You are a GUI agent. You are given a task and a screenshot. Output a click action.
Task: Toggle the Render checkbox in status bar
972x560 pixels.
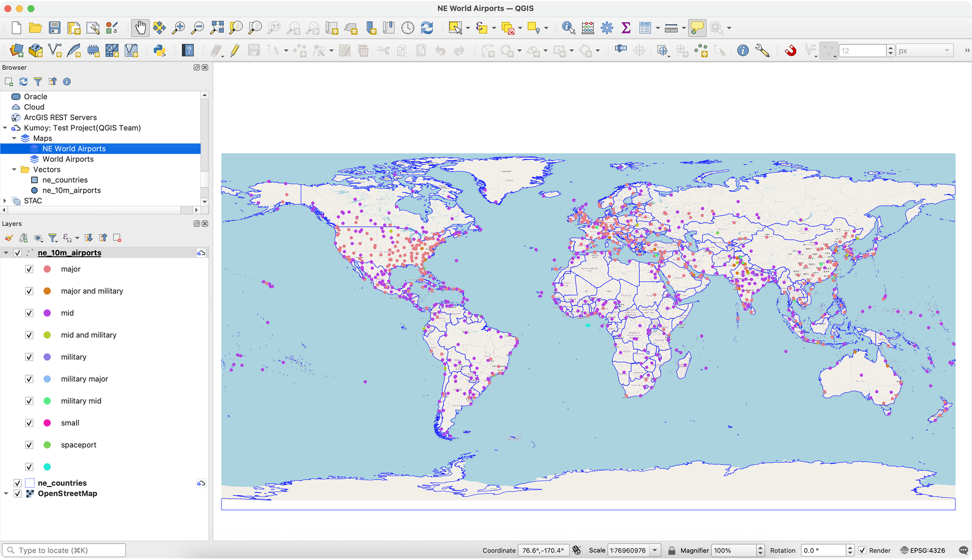862,550
